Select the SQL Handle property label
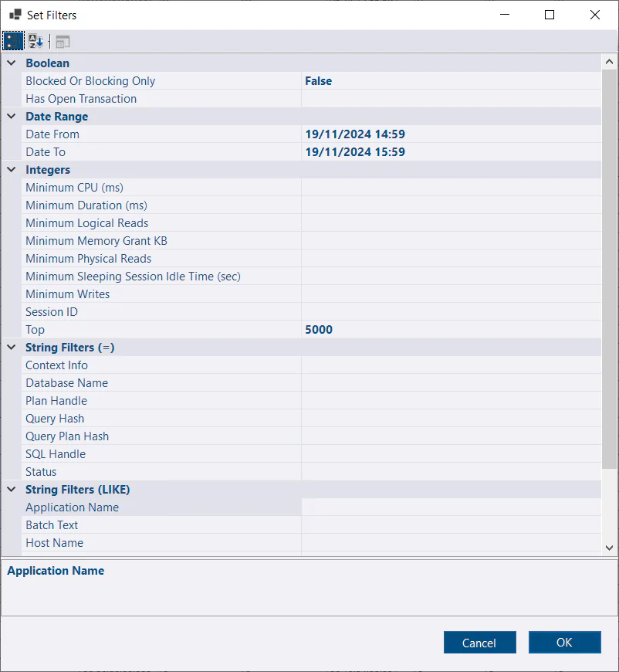The width and height of the screenshot is (619, 672). (x=56, y=454)
